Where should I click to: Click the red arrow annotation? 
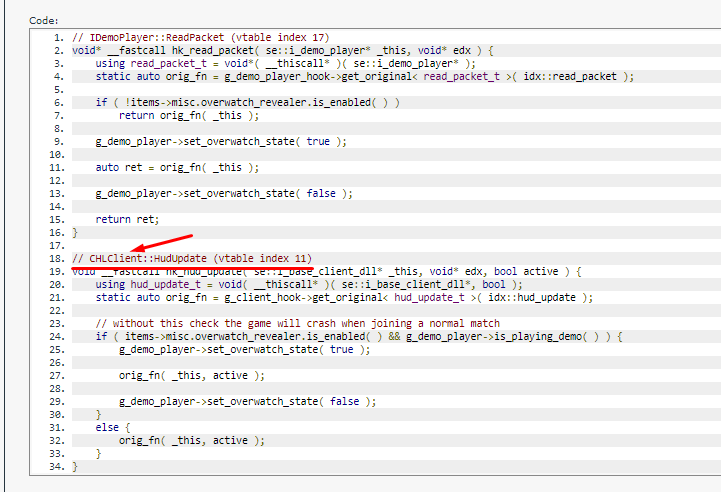[164, 243]
